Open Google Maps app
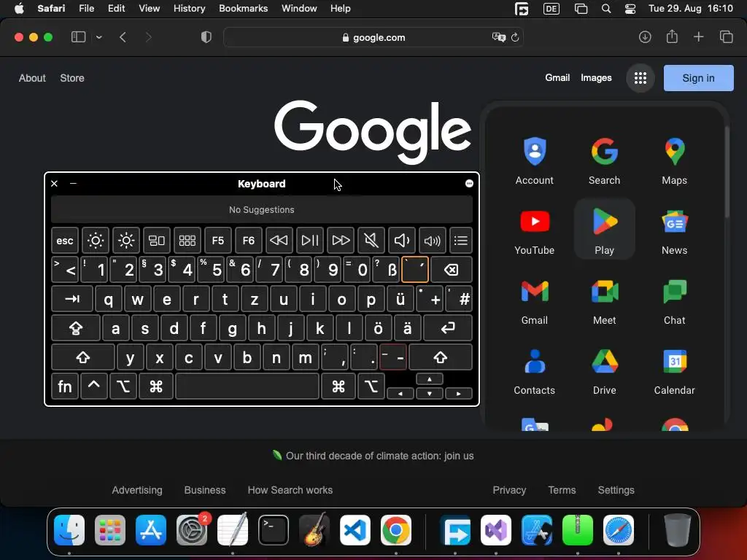This screenshot has height=560, width=747. (x=675, y=160)
